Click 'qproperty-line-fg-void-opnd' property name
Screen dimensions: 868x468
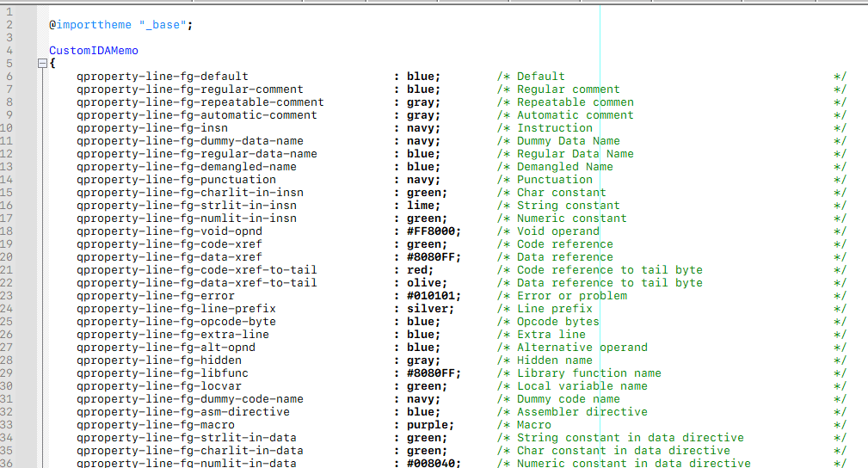[169, 231]
